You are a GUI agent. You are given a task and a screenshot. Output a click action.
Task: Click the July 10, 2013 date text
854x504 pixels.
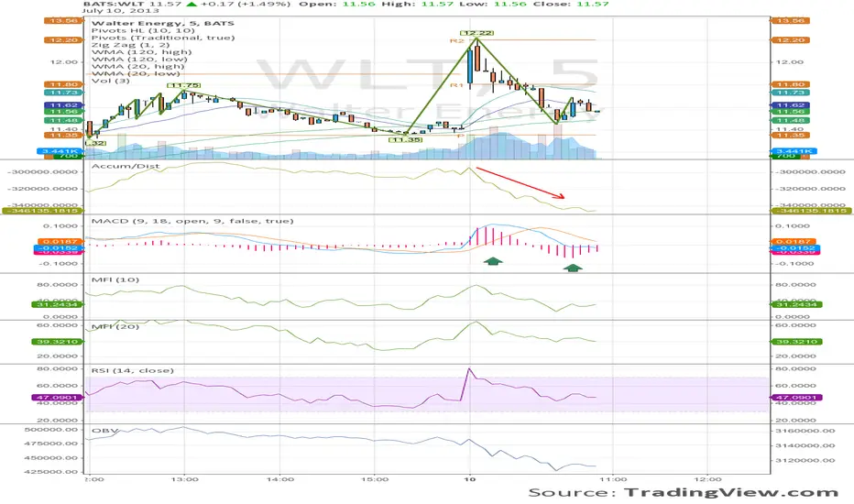(x=121, y=11)
